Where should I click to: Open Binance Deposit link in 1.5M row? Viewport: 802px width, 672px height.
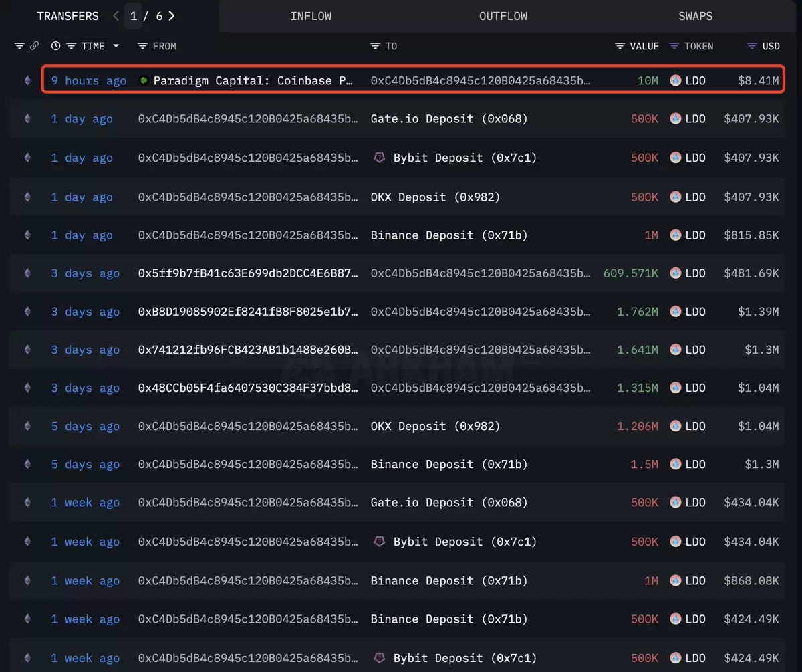pos(449,464)
